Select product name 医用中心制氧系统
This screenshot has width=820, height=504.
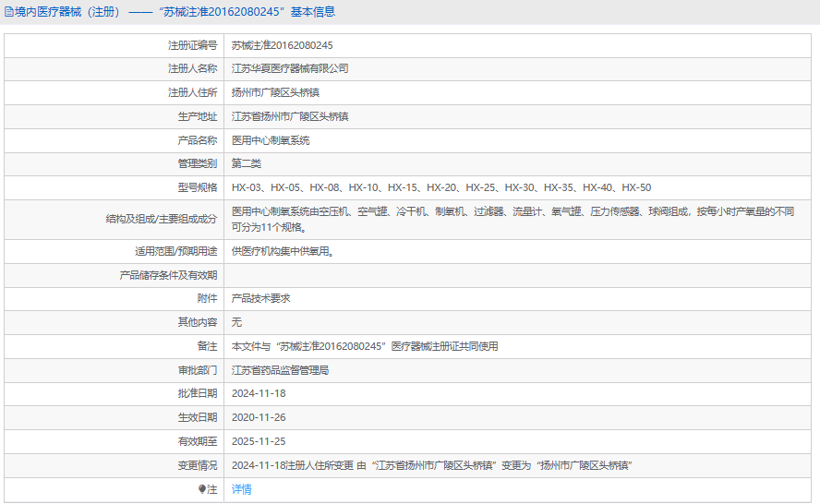coord(271,140)
